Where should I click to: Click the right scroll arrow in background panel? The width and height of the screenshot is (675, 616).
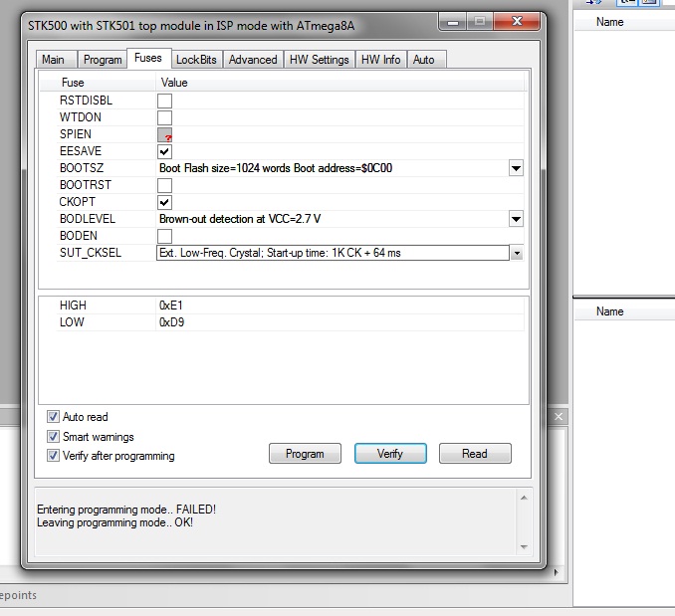click(557, 572)
